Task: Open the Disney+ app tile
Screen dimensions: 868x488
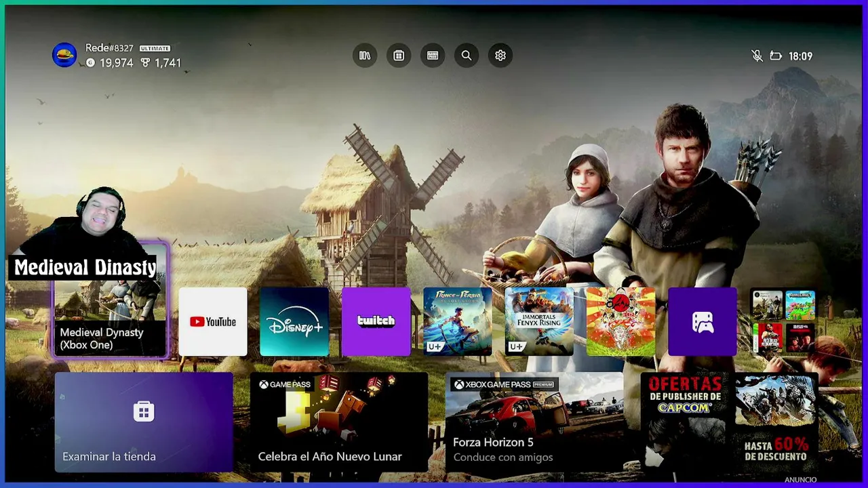Action: point(294,322)
